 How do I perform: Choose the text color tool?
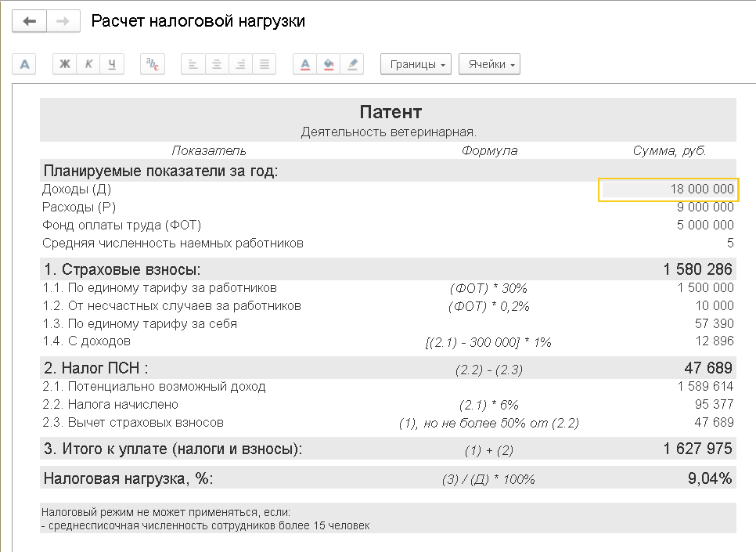(305, 64)
